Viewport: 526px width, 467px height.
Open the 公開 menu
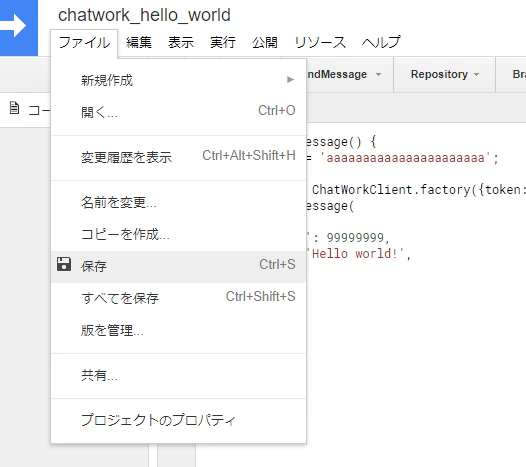[265, 43]
